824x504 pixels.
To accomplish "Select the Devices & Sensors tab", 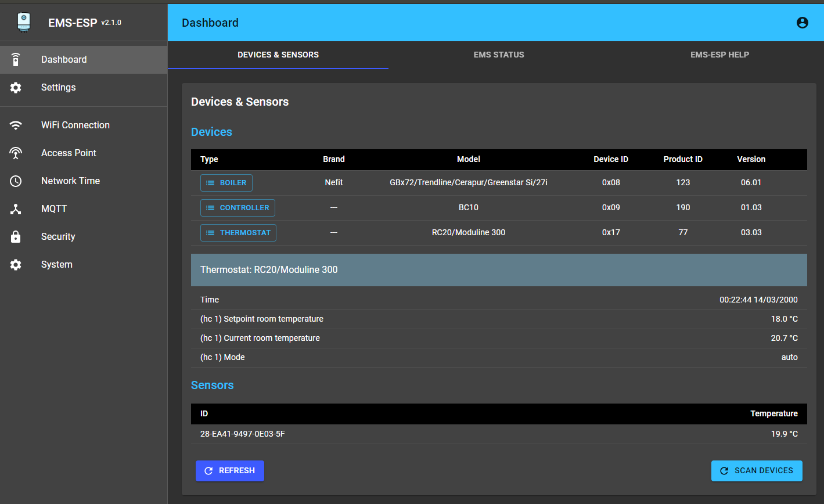I will [x=278, y=55].
